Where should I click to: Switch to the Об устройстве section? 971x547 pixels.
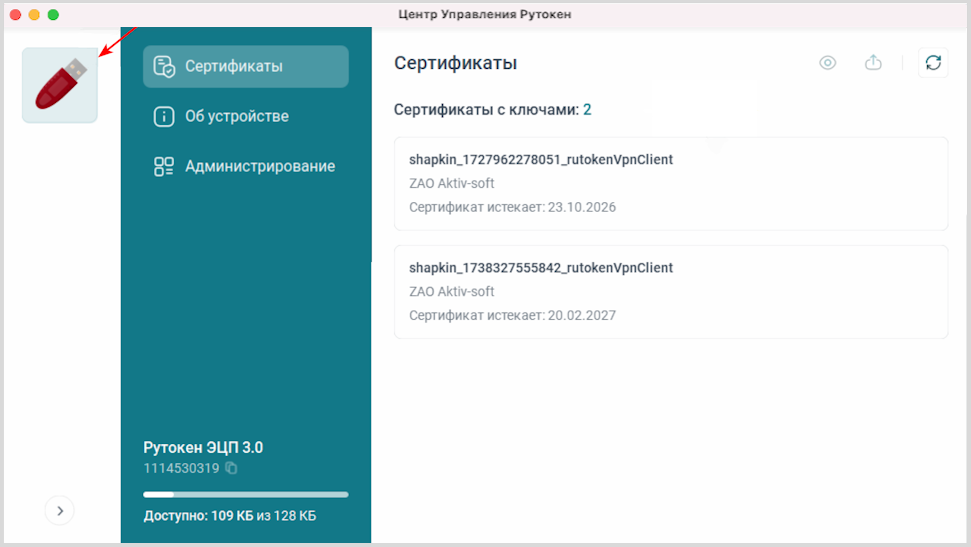pos(236,117)
